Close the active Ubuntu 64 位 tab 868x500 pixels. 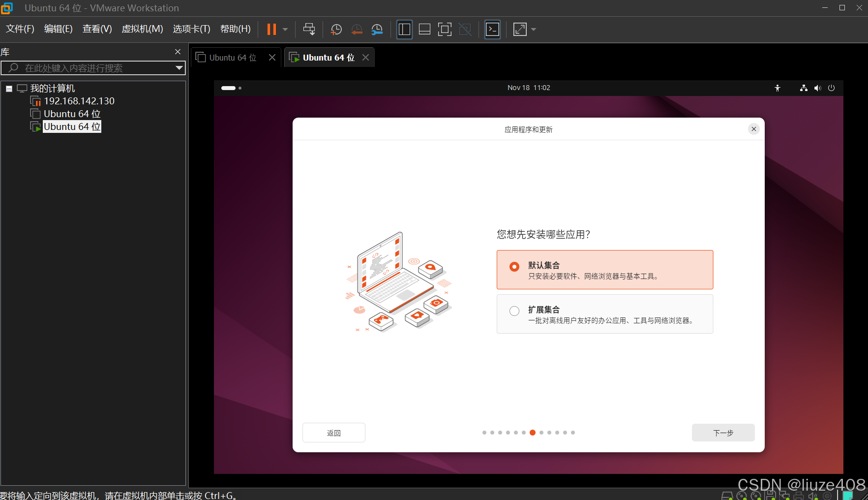click(x=365, y=58)
